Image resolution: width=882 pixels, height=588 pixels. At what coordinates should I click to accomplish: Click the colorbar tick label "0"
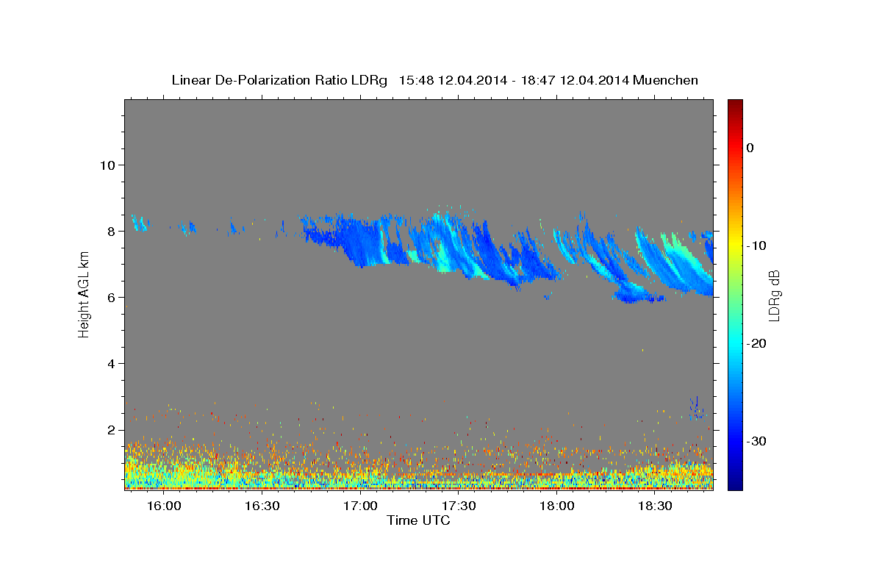click(x=750, y=148)
